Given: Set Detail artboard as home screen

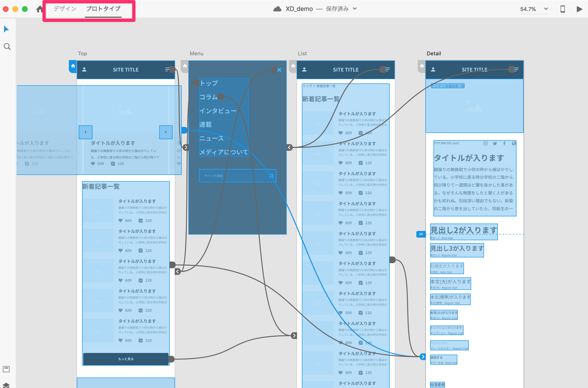Looking at the screenshot, I should tap(422, 66).
